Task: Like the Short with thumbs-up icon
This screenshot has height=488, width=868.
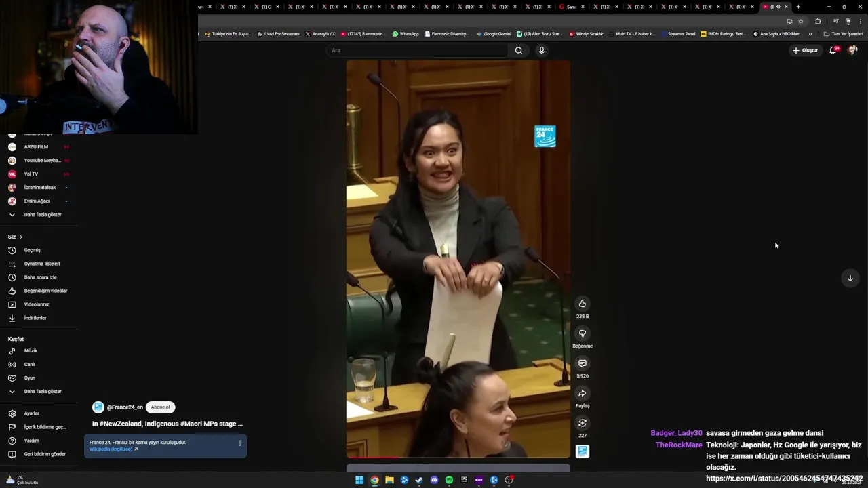Action: 582,304
